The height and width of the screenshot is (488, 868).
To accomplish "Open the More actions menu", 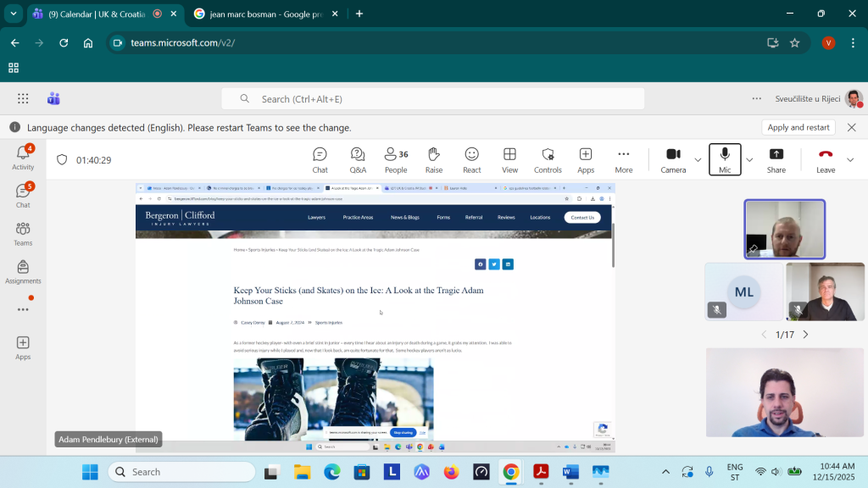I will [x=623, y=159].
